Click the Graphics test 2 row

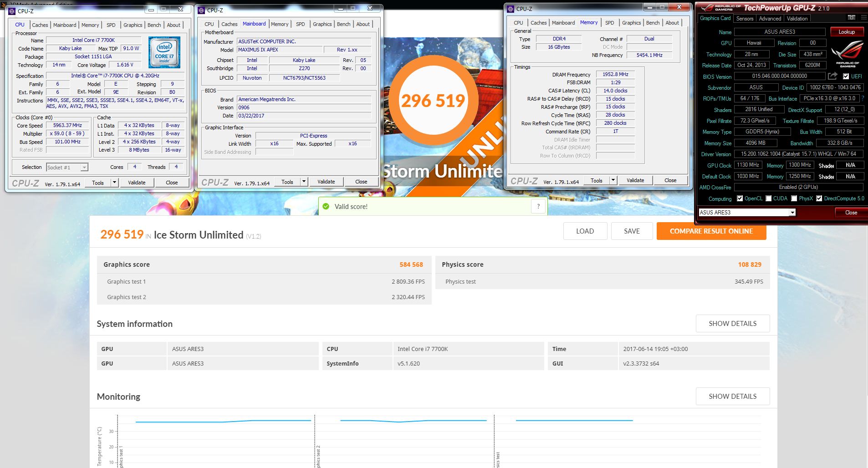pos(264,297)
